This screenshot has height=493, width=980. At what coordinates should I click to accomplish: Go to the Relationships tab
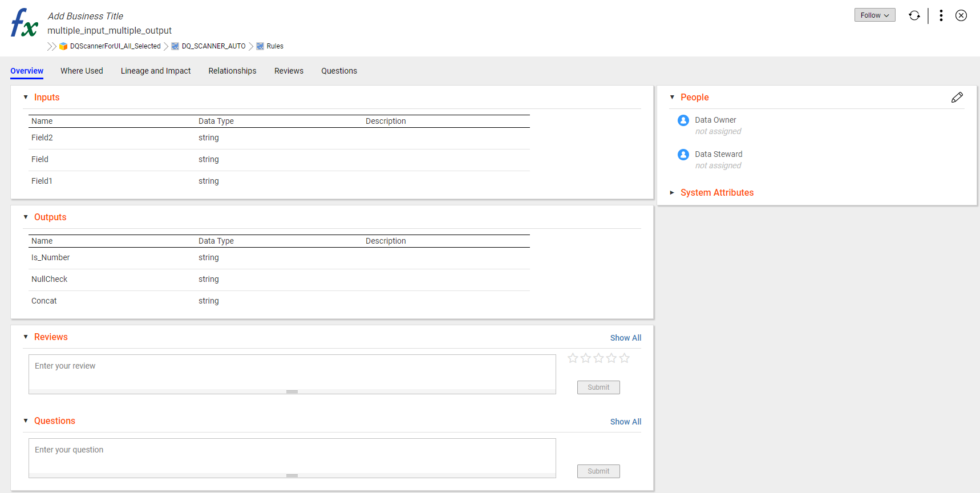tap(232, 71)
